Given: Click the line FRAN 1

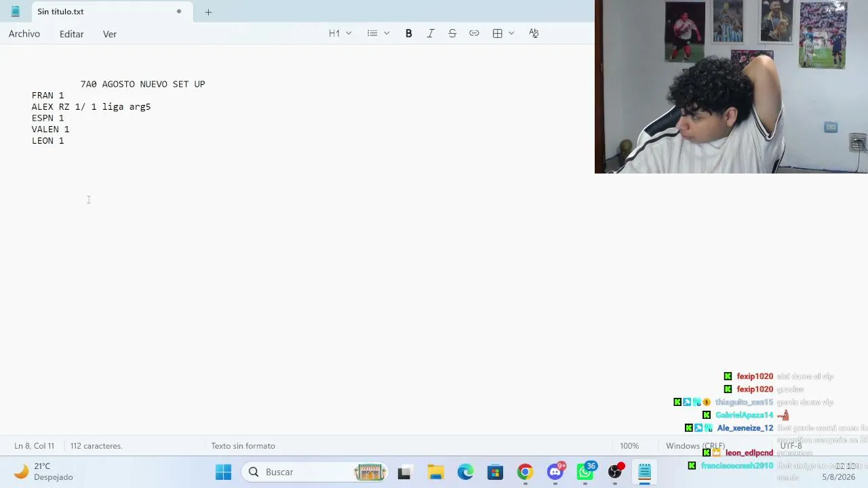Looking at the screenshot, I should click(47, 96).
